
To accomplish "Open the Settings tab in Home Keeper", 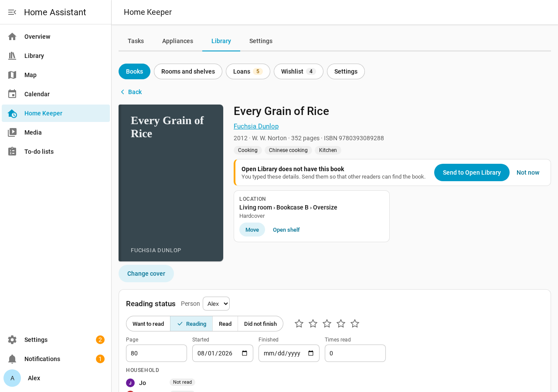I will point(261,41).
